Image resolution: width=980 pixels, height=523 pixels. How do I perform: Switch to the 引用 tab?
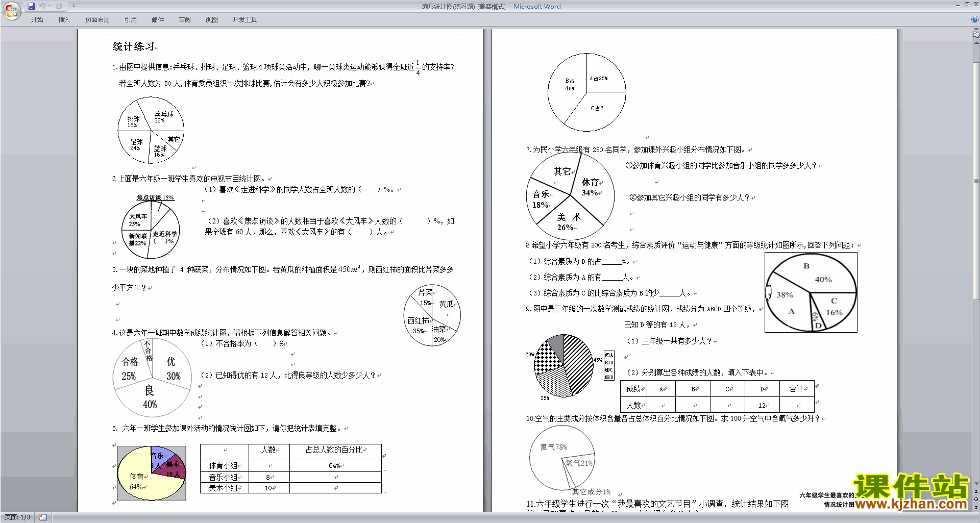131,19
